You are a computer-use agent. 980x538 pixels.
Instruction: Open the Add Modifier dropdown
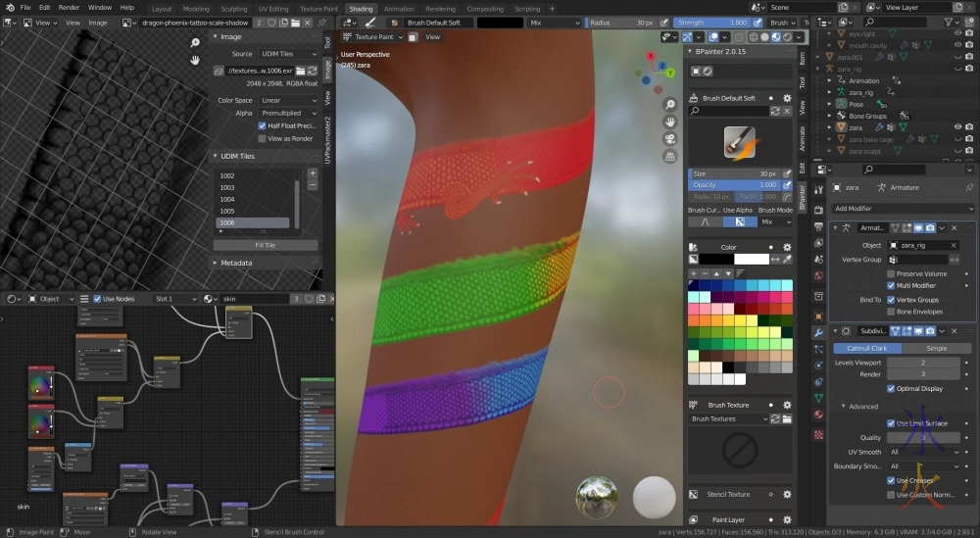pos(903,209)
